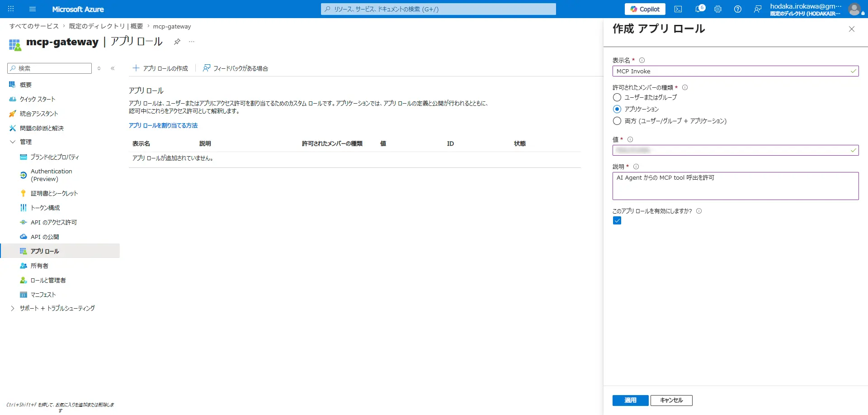Click アプリ ロールの作成 toolbar button

coord(160,68)
